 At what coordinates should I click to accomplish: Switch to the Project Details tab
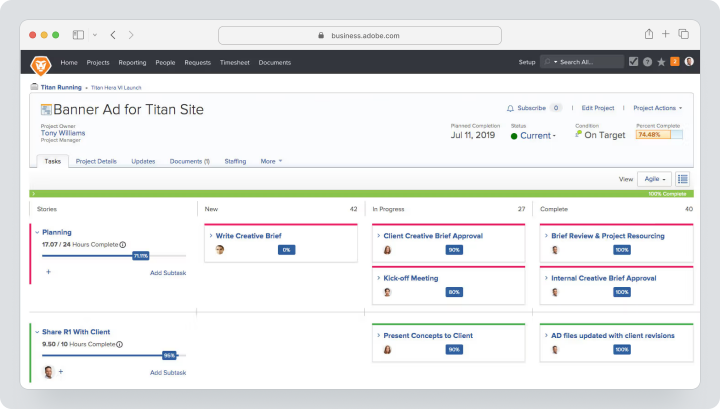[96, 162]
